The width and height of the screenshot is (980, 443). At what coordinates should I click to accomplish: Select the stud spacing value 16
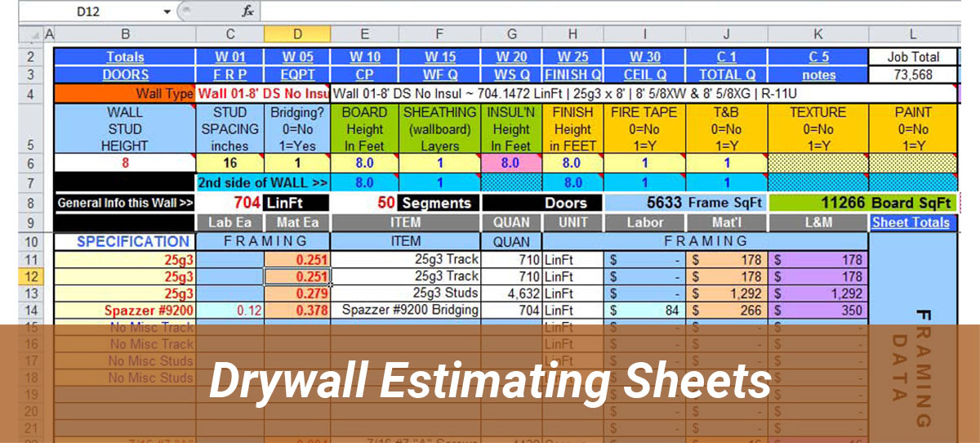(x=230, y=163)
